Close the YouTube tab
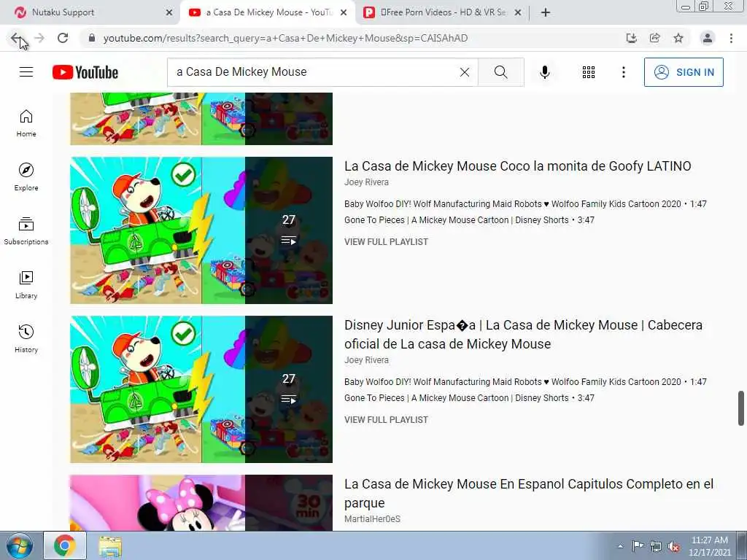747x560 pixels. pyautogui.click(x=344, y=12)
